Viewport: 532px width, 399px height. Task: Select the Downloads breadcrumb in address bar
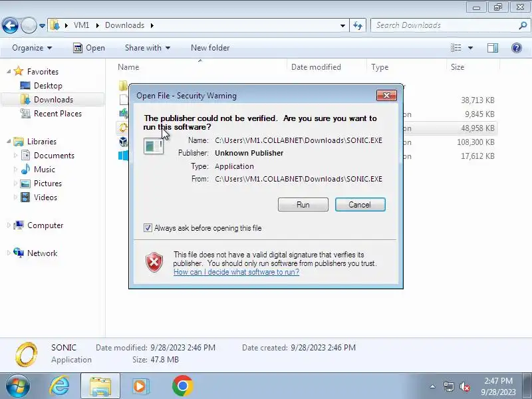click(x=124, y=25)
